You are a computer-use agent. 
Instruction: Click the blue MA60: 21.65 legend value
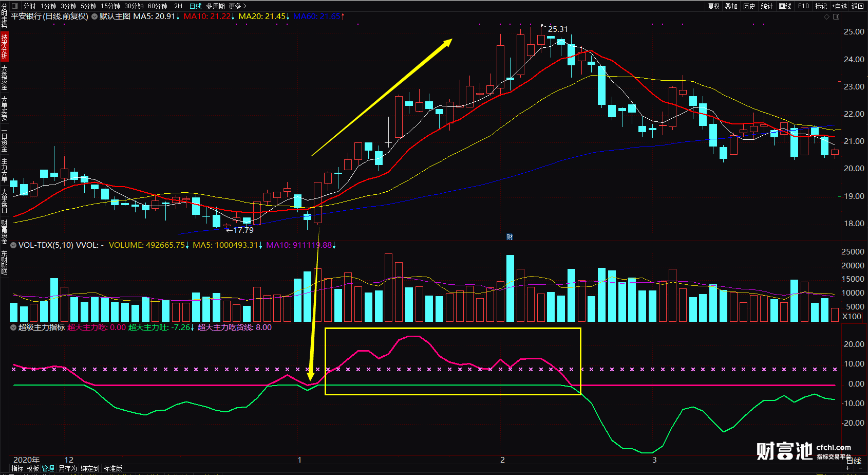click(x=319, y=16)
